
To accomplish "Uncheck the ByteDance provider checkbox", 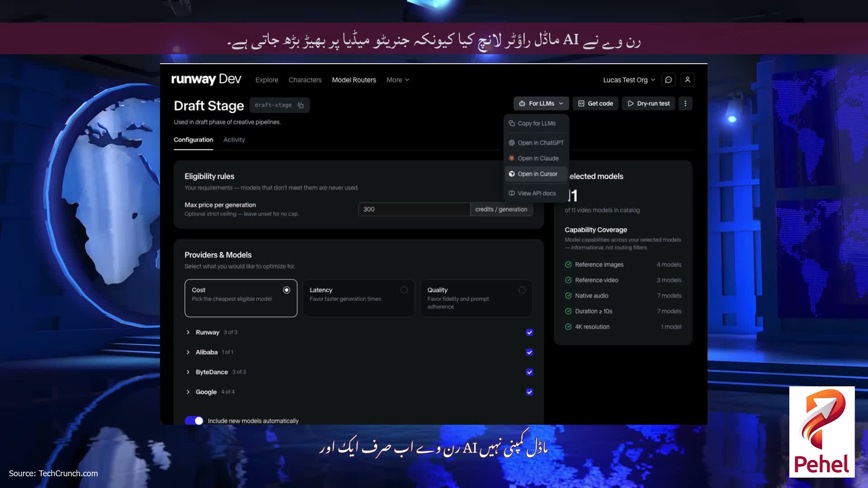I will tap(529, 372).
